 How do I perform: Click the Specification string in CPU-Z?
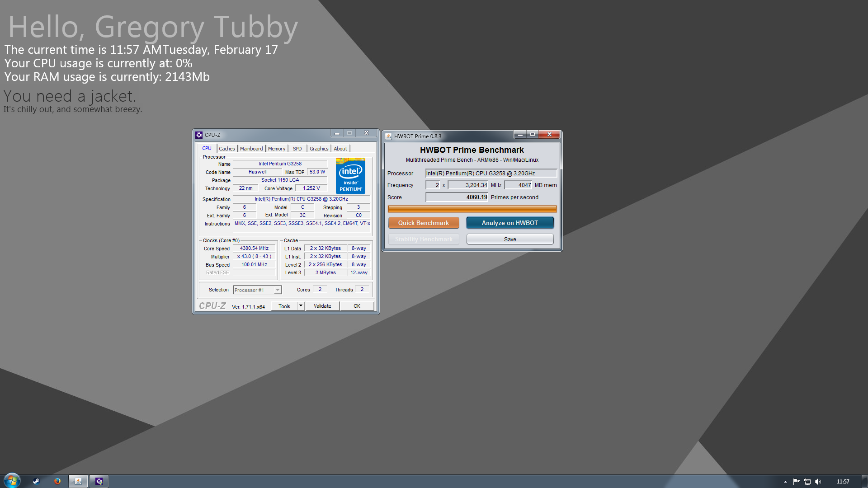point(302,199)
